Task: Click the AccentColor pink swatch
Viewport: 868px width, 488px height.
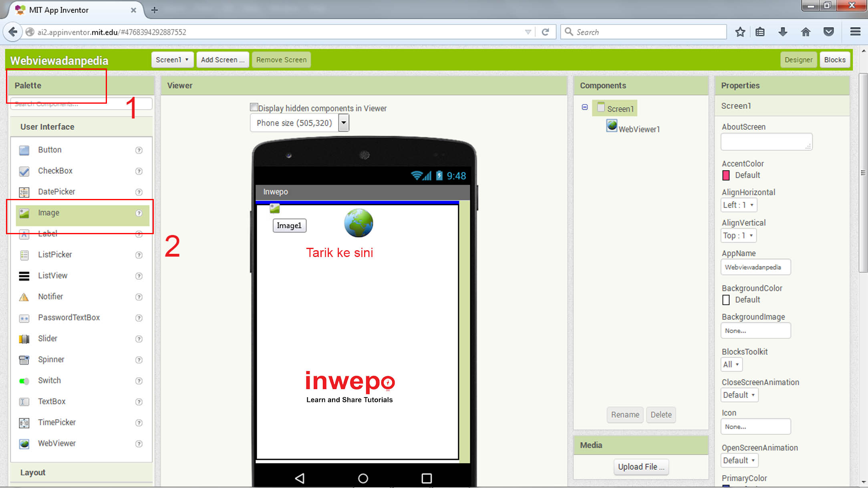Action: click(726, 175)
